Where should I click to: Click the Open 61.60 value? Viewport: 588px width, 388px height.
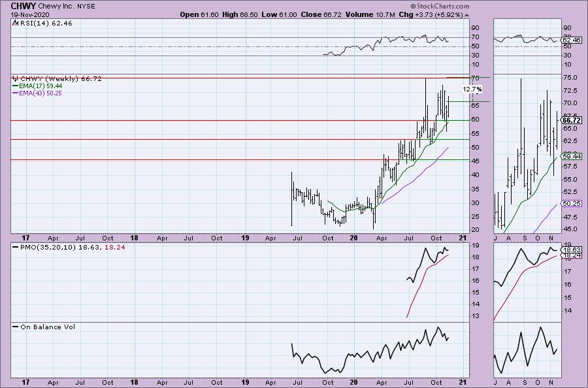[199, 14]
